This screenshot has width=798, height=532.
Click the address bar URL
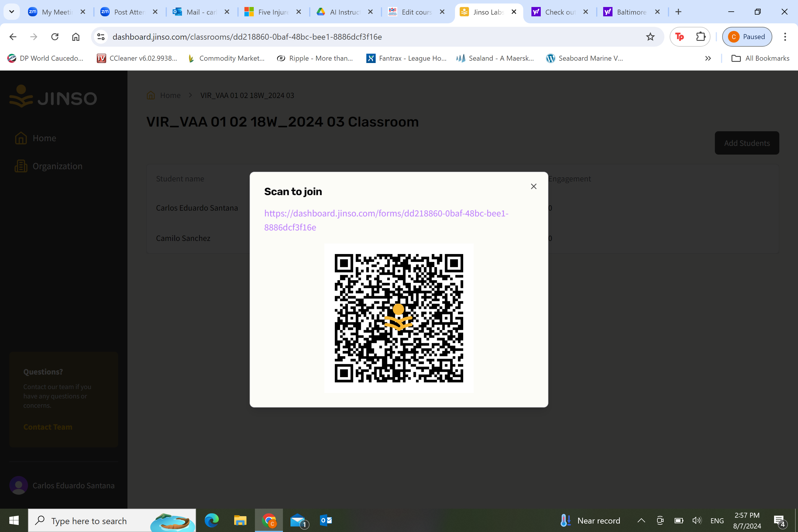click(x=247, y=37)
